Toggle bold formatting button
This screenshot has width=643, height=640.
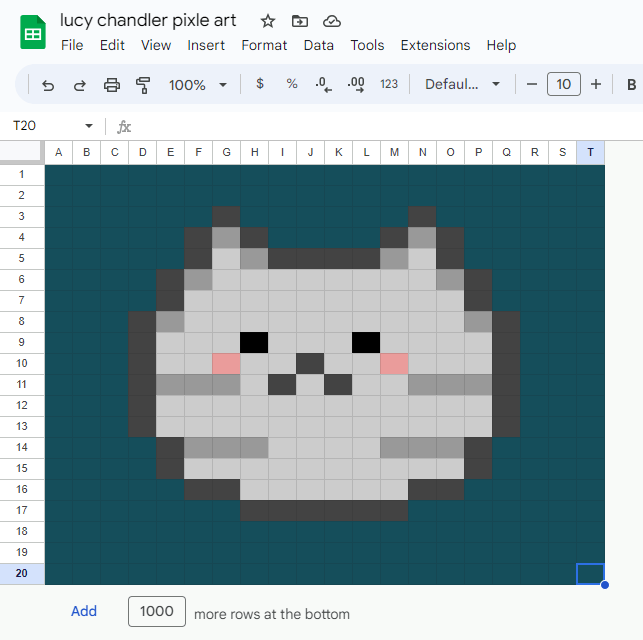pos(631,84)
